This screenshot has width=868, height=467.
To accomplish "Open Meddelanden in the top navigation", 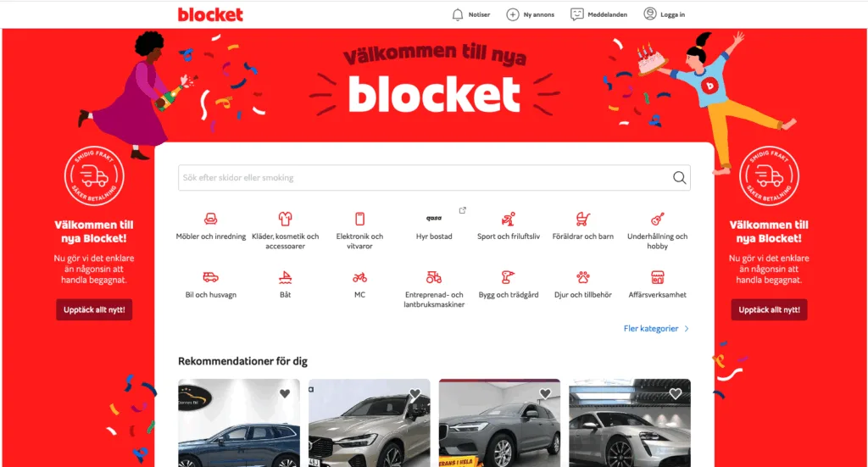I will point(599,14).
